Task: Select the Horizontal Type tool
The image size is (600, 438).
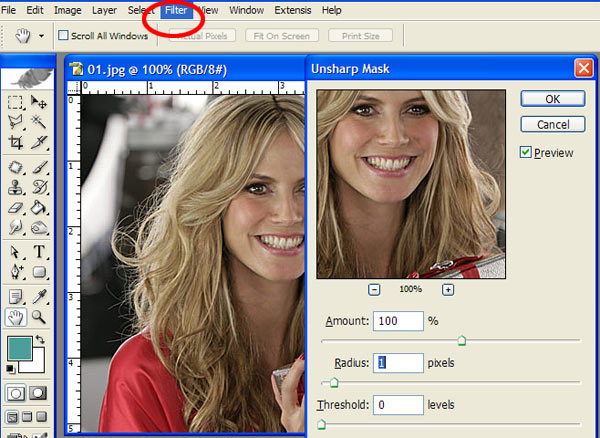Action: pyautogui.click(x=39, y=251)
